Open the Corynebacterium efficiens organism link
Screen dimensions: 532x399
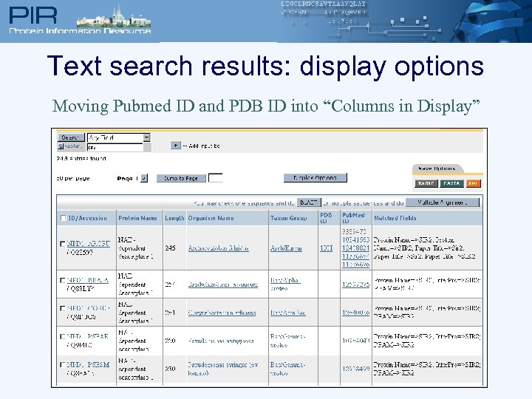(222, 313)
